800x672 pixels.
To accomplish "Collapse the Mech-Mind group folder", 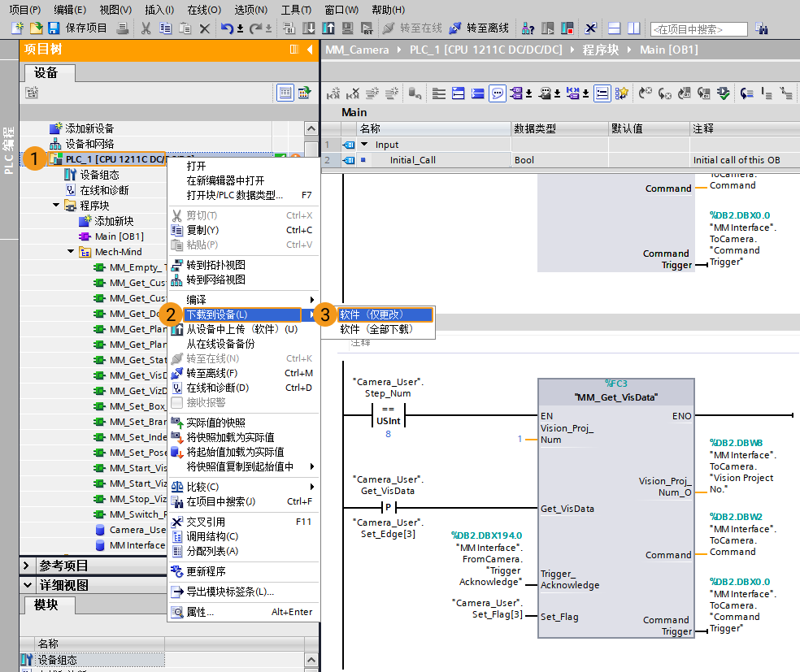I will point(72,252).
